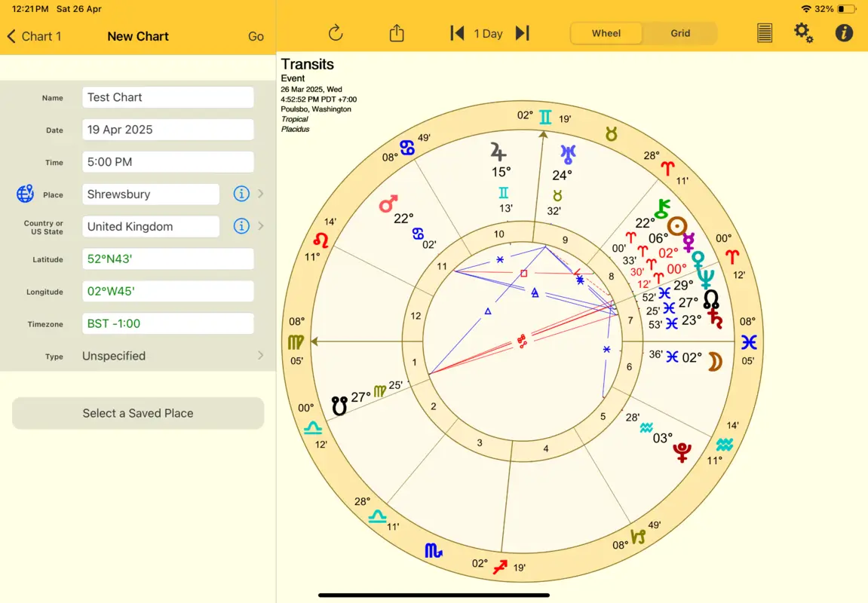The image size is (868, 603).
Task: Step forward one day arrow
Action: (x=522, y=33)
